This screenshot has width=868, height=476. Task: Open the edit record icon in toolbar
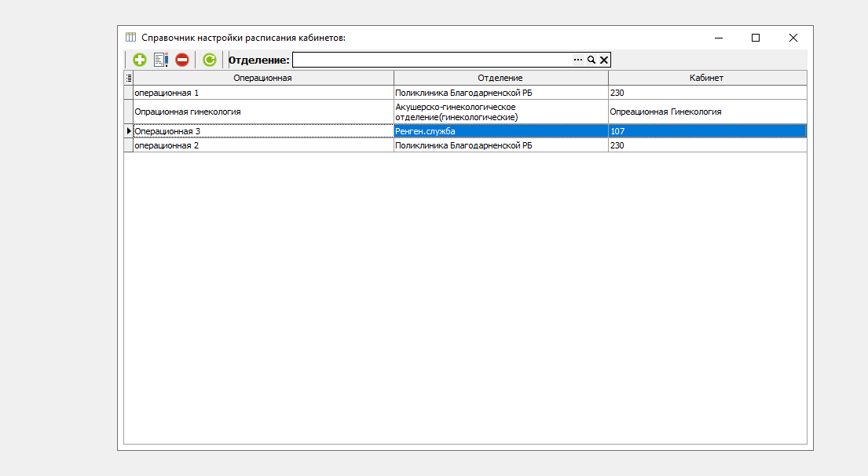tap(161, 60)
